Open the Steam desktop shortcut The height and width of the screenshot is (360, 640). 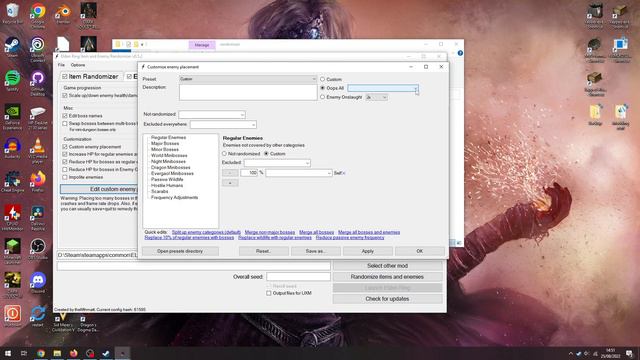pos(13,47)
